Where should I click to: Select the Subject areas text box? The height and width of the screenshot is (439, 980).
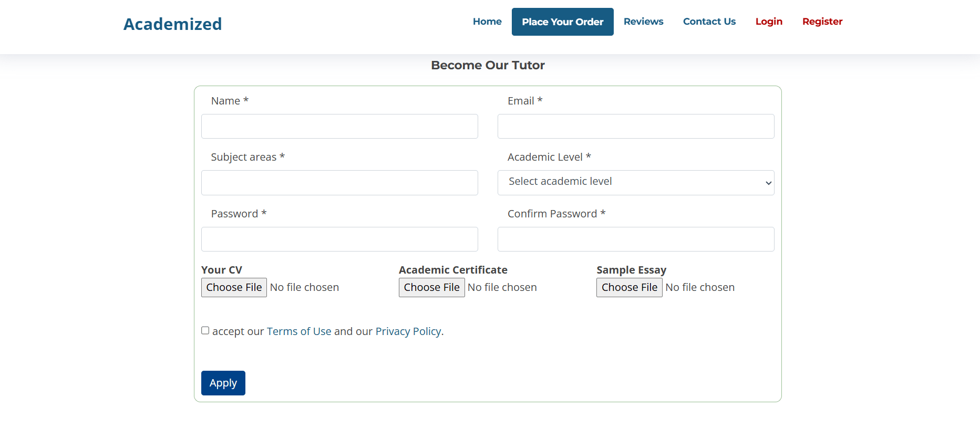coord(339,183)
